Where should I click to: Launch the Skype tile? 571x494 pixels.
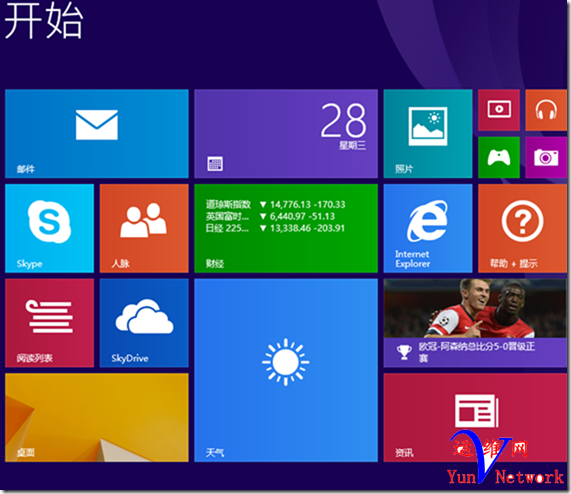(50, 228)
